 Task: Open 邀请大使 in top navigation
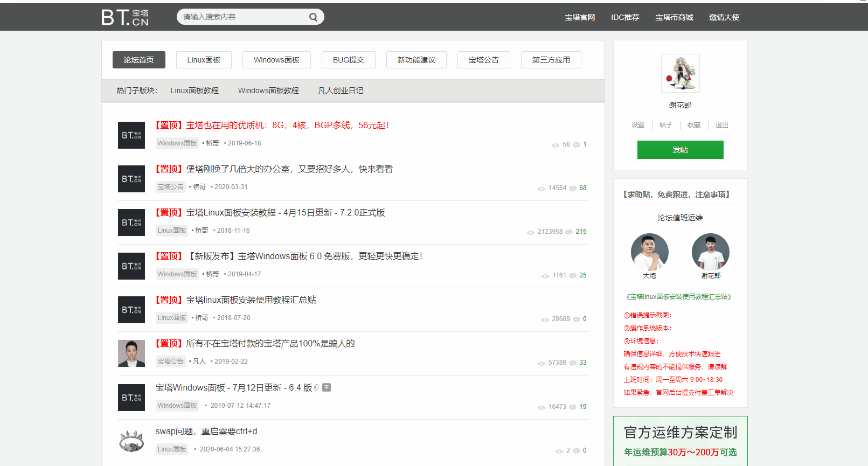click(724, 17)
